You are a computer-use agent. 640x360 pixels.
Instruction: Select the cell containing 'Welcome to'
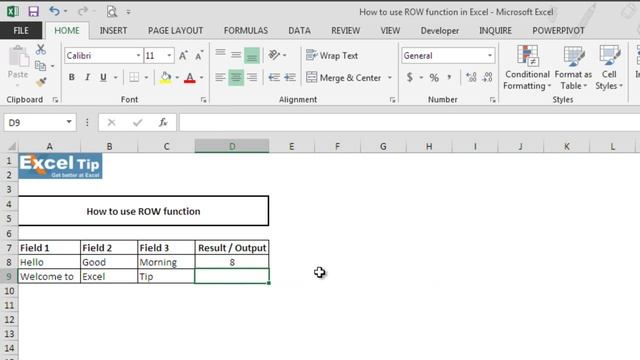tap(49, 276)
